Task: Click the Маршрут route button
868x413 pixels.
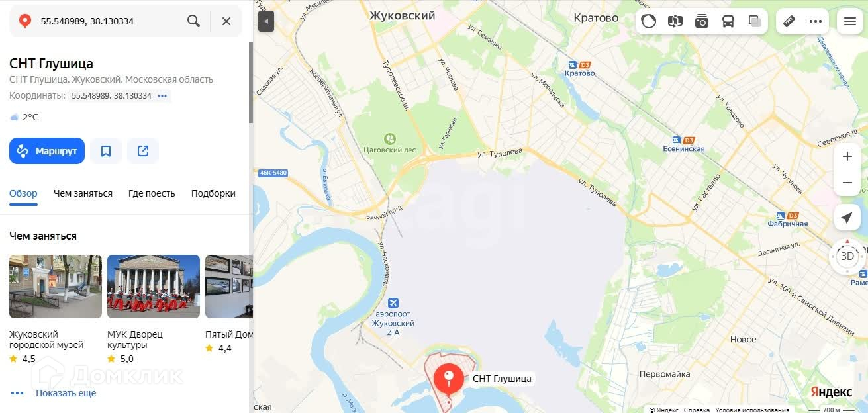Action: click(47, 151)
